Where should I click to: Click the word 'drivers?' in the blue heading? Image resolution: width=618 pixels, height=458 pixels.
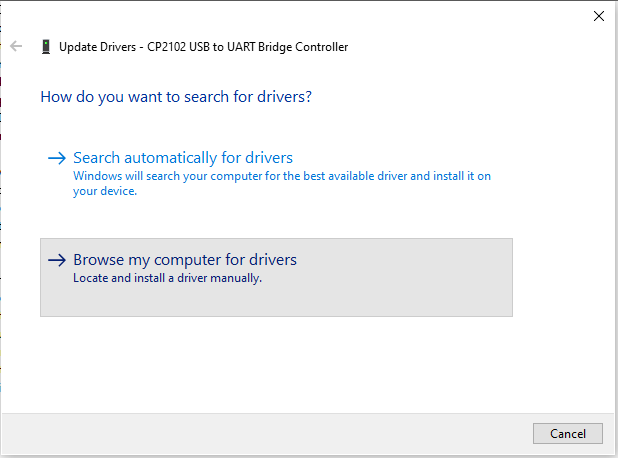284,97
